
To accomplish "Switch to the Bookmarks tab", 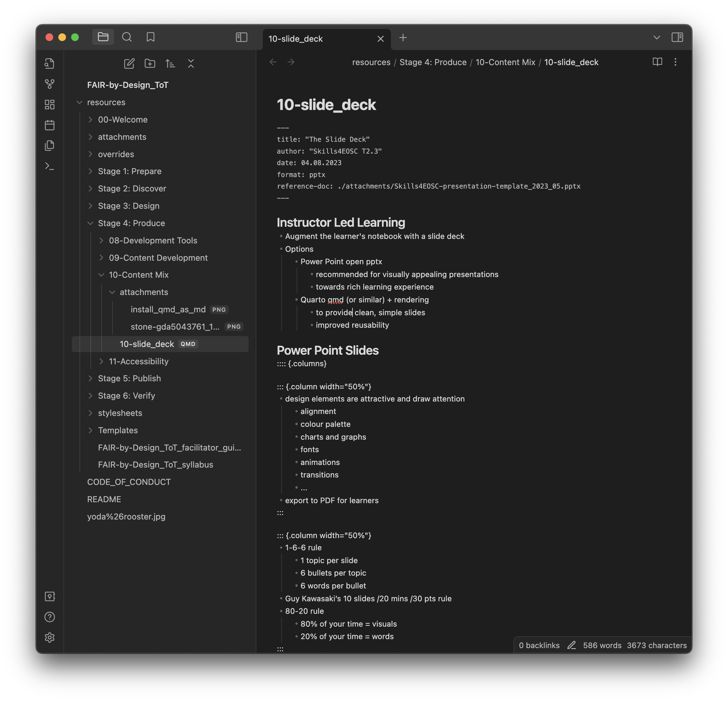I will point(151,37).
